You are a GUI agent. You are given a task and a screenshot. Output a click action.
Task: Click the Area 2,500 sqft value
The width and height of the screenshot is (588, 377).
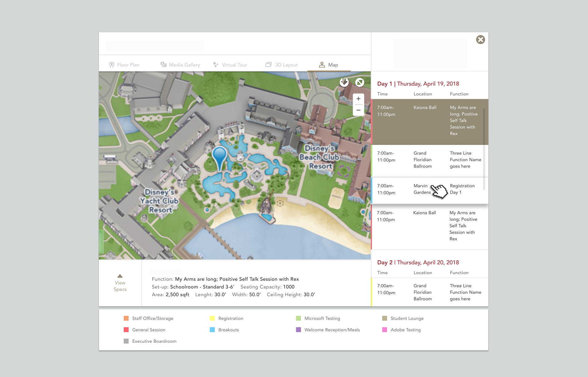pyautogui.click(x=177, y=294)
